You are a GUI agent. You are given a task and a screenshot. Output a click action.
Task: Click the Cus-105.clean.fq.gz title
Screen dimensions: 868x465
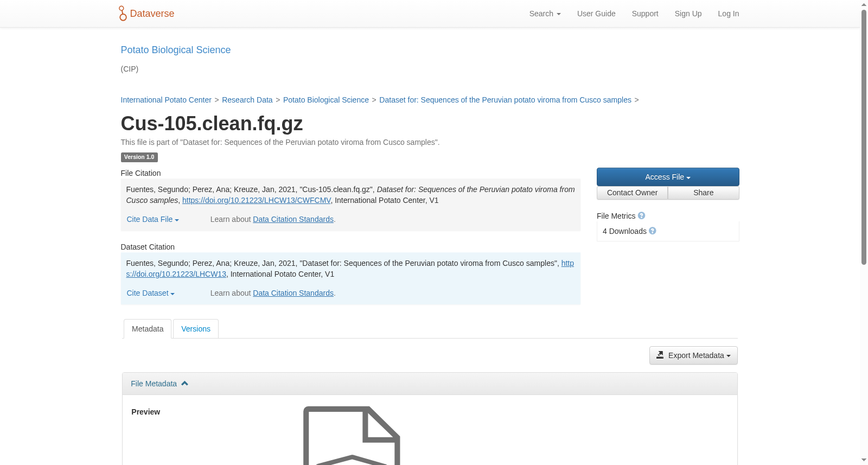point(212,123)
